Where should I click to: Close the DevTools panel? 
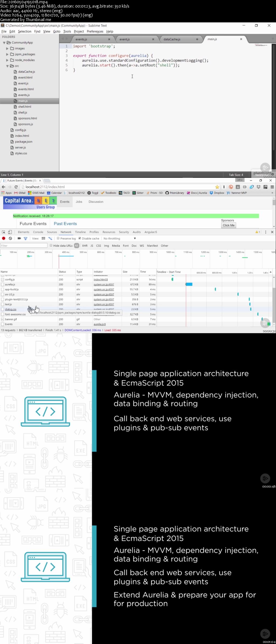[x=272, y=232]
